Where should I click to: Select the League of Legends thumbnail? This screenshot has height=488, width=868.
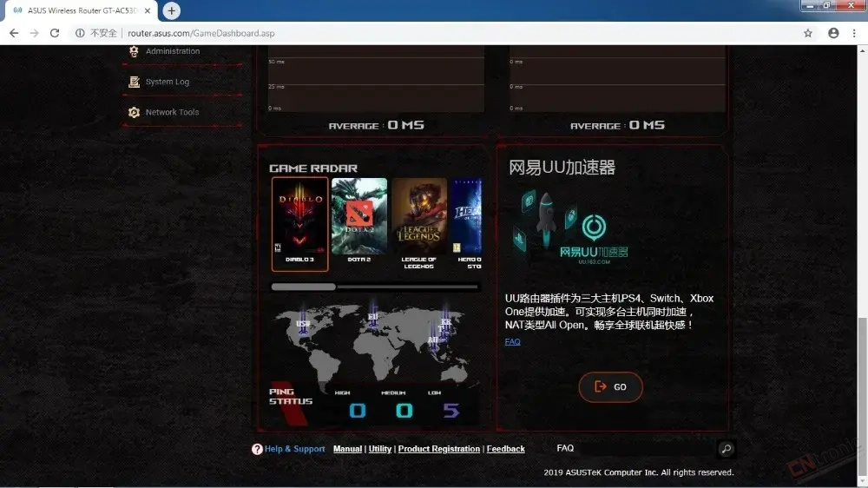pos(419,224)
